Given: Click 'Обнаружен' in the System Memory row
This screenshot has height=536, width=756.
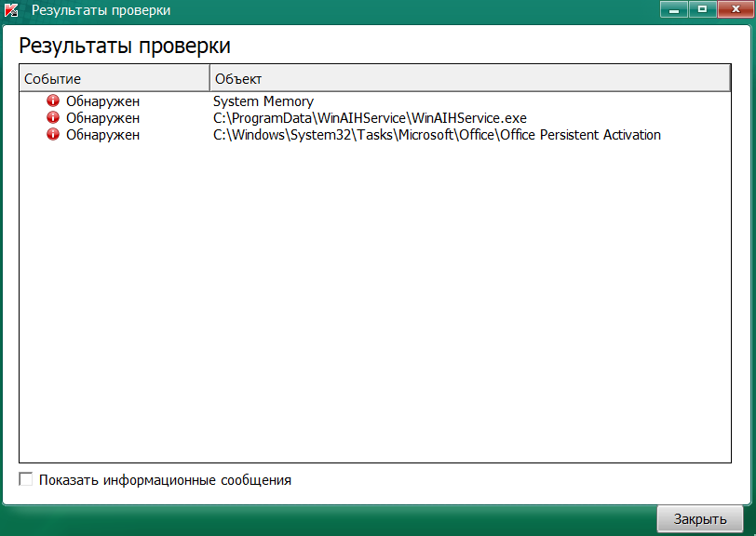Looking at the screenshot, I should point(102,101).
